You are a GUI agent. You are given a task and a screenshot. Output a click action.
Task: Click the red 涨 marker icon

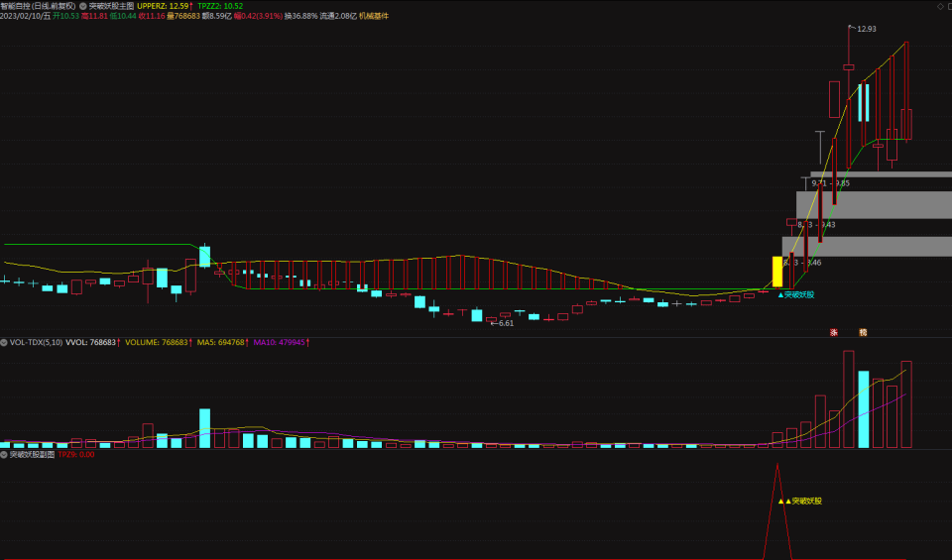point(834,332)
